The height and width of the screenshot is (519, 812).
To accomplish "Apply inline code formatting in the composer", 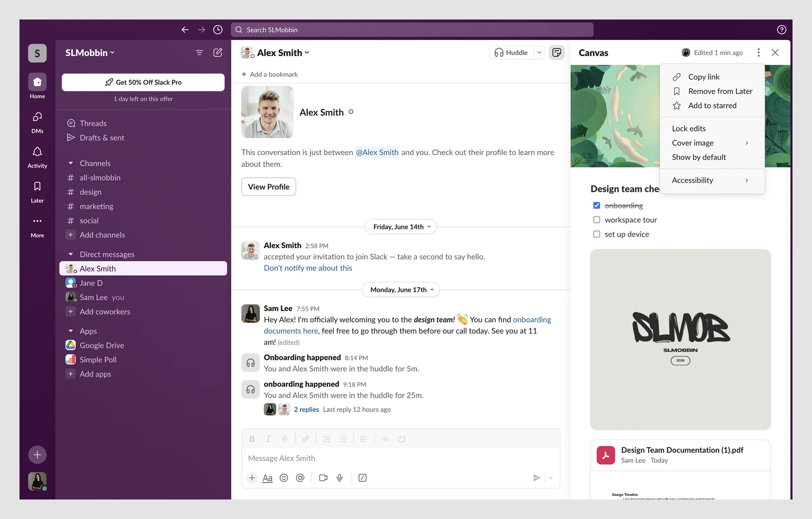I will pyautogui.click(x=385, y=439).
